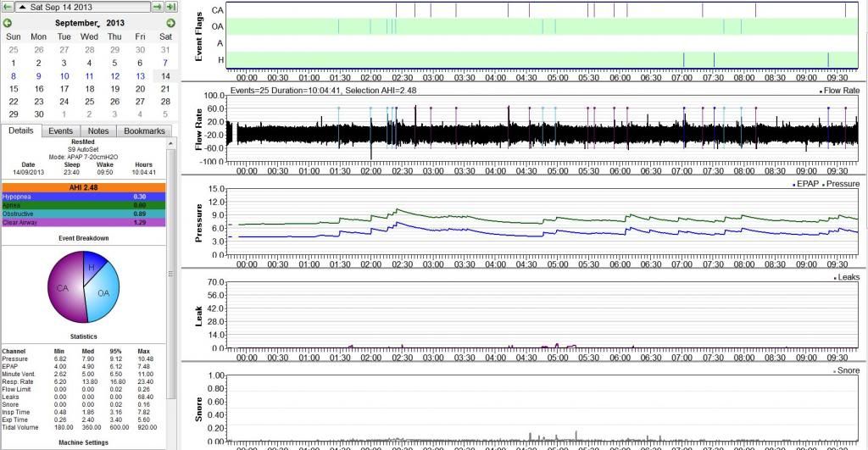Switch to the Events tab
The image size is (868, 450).
click(60, 131)
